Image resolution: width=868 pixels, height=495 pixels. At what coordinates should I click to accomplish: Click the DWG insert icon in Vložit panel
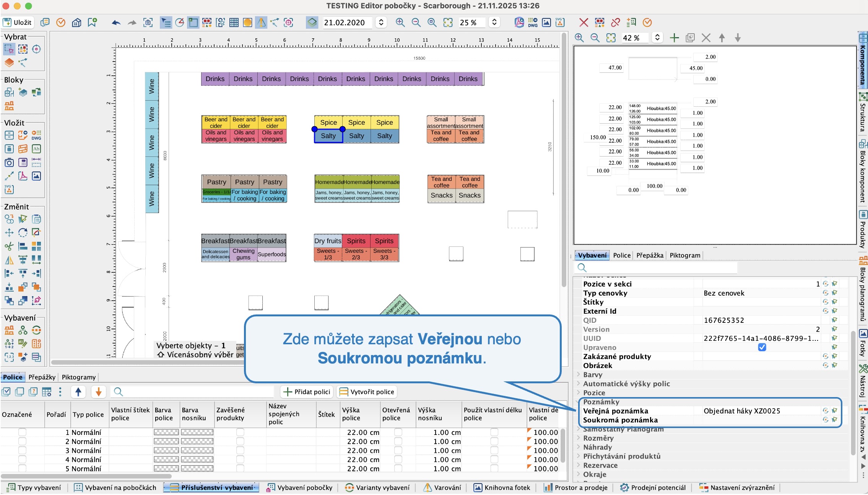pyautogui.click(x=36, y=135)
